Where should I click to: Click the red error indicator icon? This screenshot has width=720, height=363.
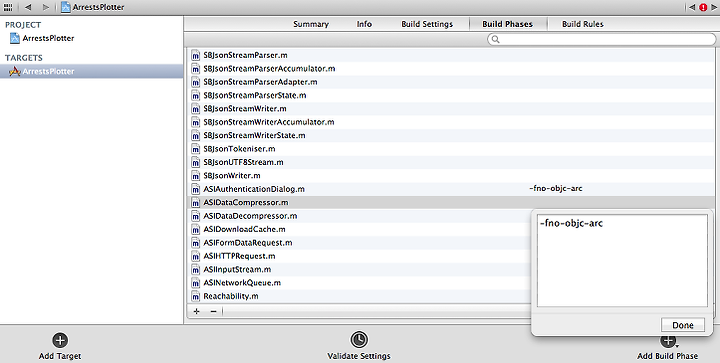(703, 7)
